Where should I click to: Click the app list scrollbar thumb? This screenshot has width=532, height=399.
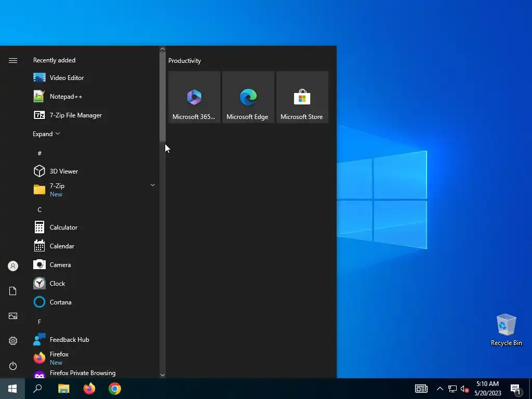163,96
